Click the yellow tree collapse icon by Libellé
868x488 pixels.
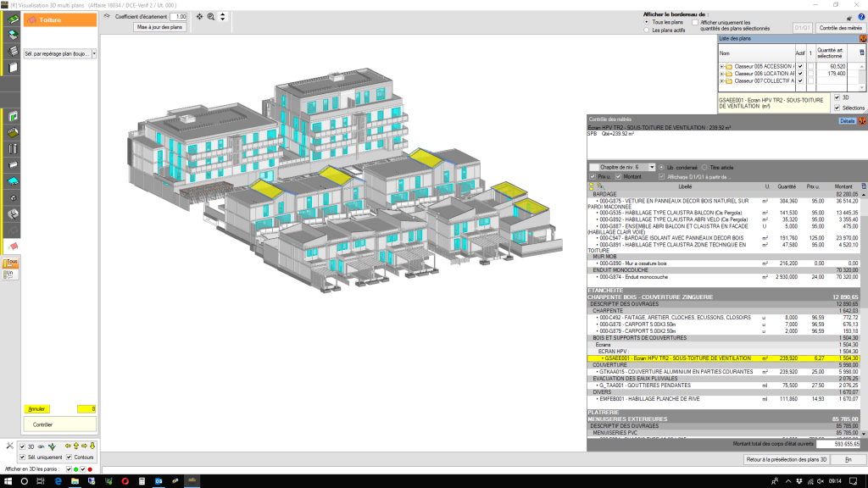tap(591, 186)
